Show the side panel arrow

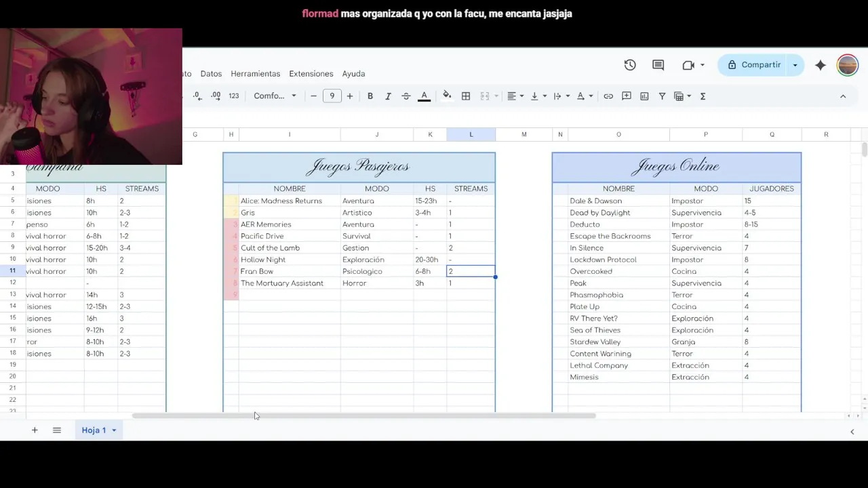click(x=852, y=432)
